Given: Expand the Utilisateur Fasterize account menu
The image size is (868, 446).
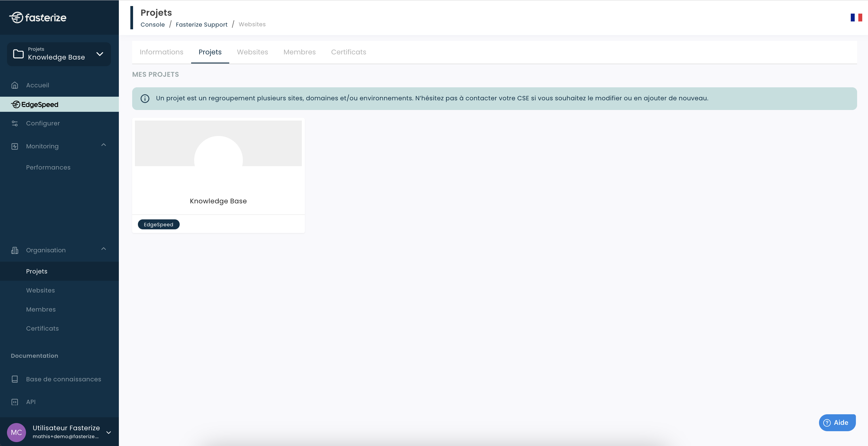Looking at the screenshot, I should (x=108, y=432).
